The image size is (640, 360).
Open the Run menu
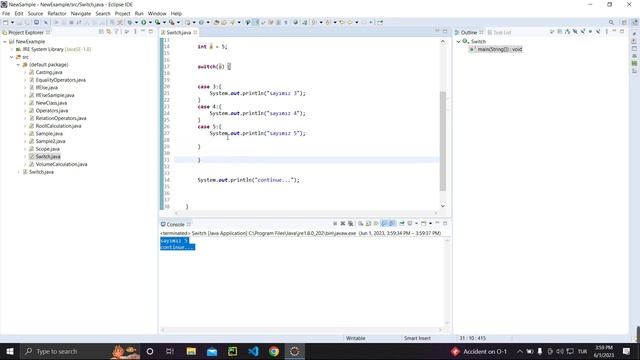click(139, 13)
